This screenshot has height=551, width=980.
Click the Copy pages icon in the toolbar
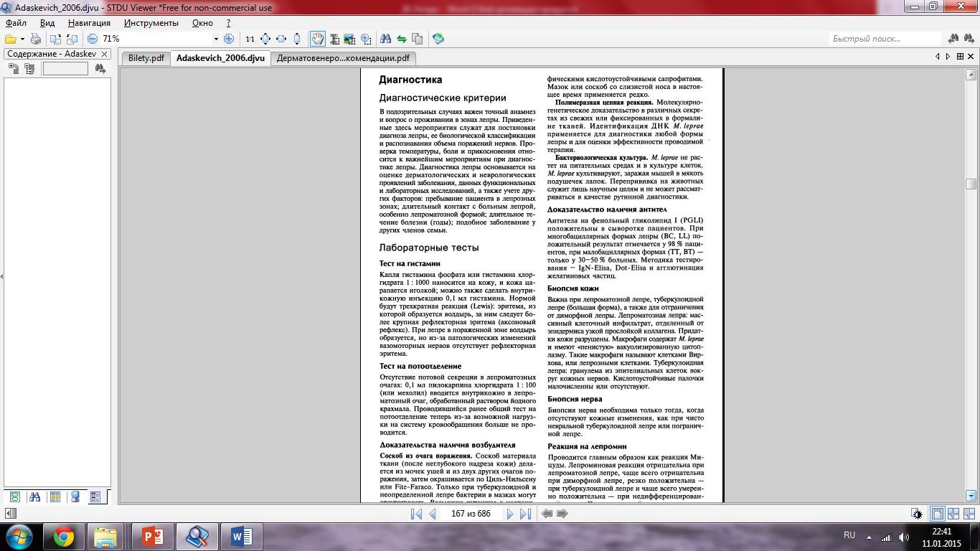point(418,39)
